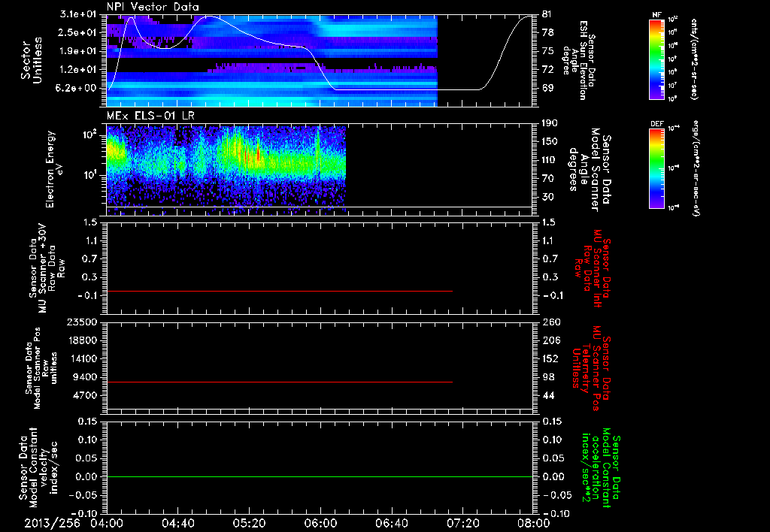
Task: Click the 07:20 time axis label
Action: [x=462, y=523]
